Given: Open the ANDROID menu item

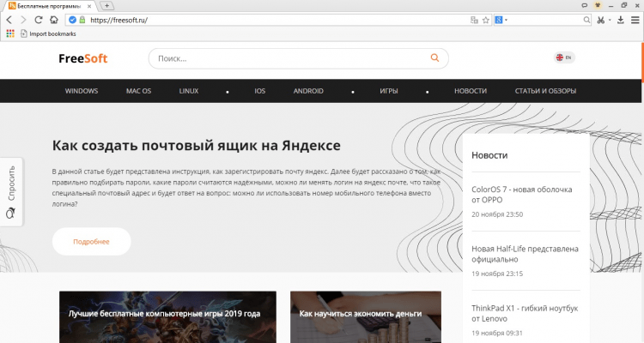Looking at the screenshot, I should point(308,91).
